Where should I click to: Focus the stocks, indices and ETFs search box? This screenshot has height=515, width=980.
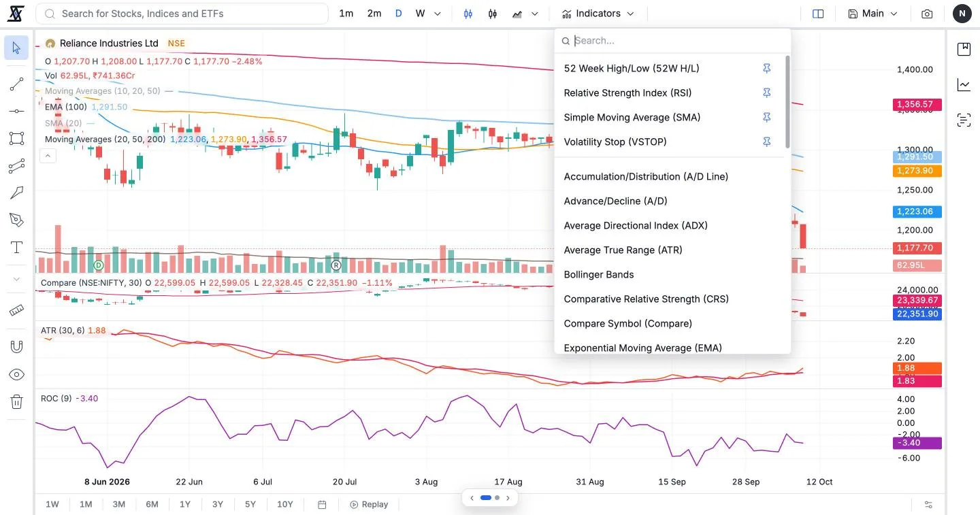click(182, 14)
